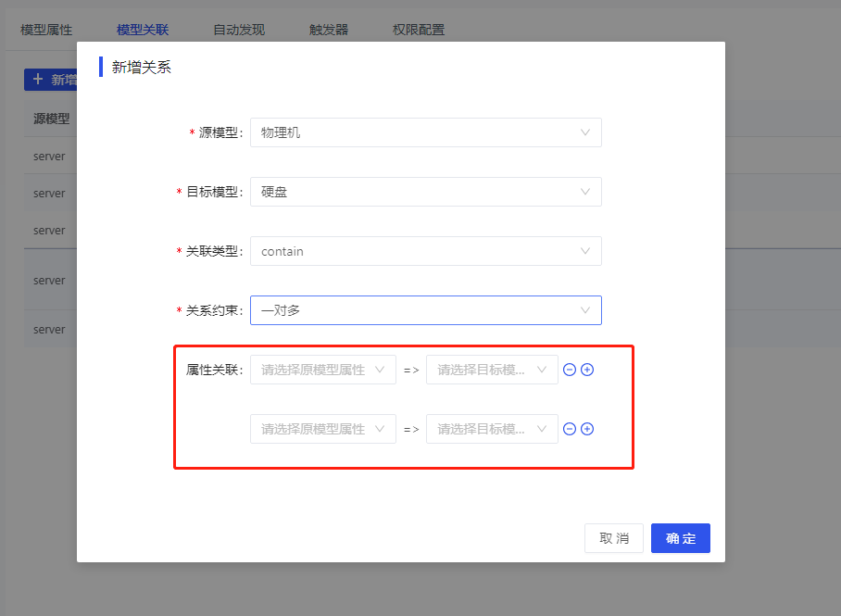This screenshot has width=841, height=616.
Task: Click the chevron icon in the 目标模型 field
Action: tap(585, 192)
